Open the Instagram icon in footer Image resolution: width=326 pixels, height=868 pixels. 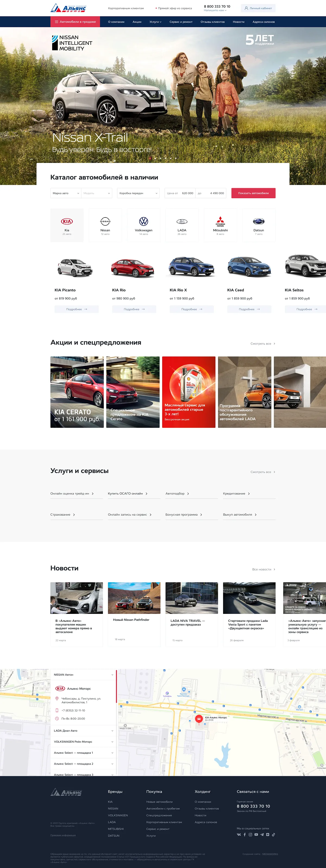(250, 834)
